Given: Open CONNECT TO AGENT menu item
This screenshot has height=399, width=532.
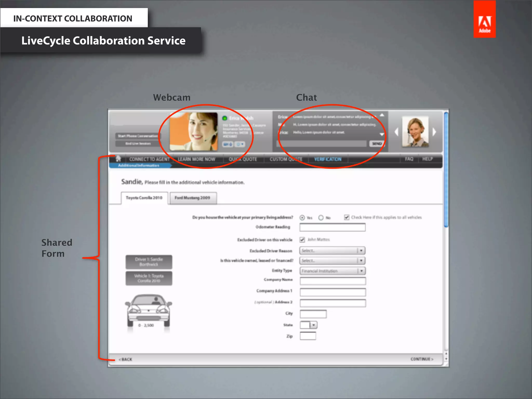Looking at the screenshot, I should pos(149,159).
